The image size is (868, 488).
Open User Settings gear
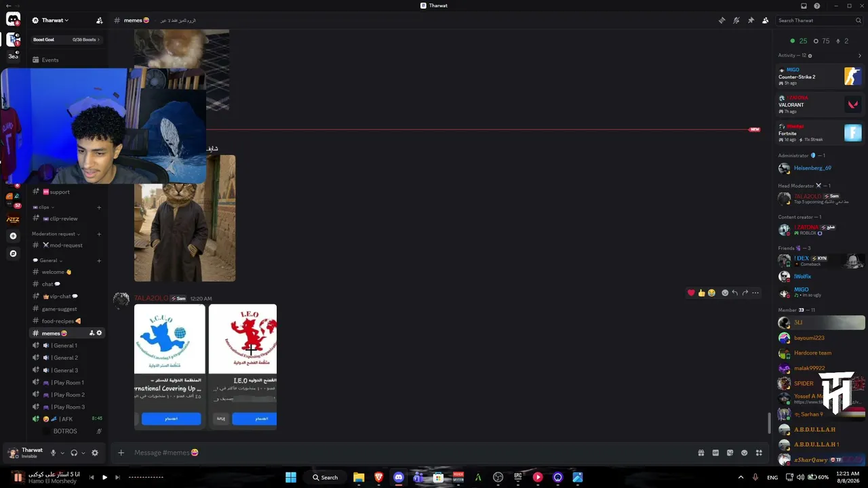(x=95, y=453)
